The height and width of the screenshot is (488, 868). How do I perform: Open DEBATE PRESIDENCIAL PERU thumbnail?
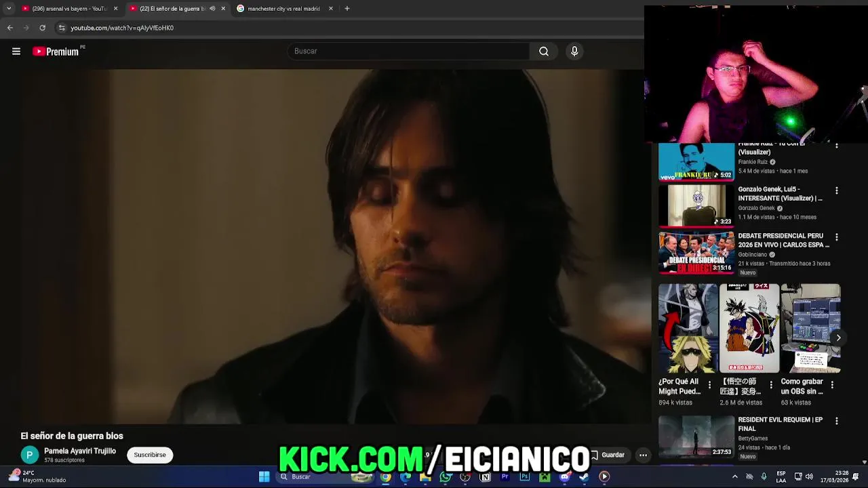point(696,253)
